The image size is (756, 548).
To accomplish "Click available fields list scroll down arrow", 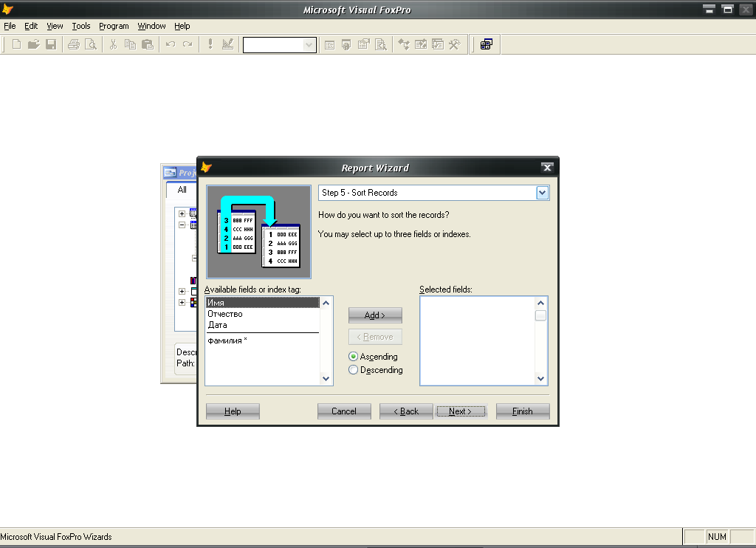I will pos(326,379).
